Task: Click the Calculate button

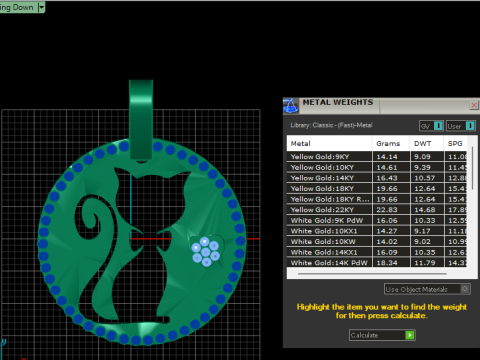Action: click(382, 335)
